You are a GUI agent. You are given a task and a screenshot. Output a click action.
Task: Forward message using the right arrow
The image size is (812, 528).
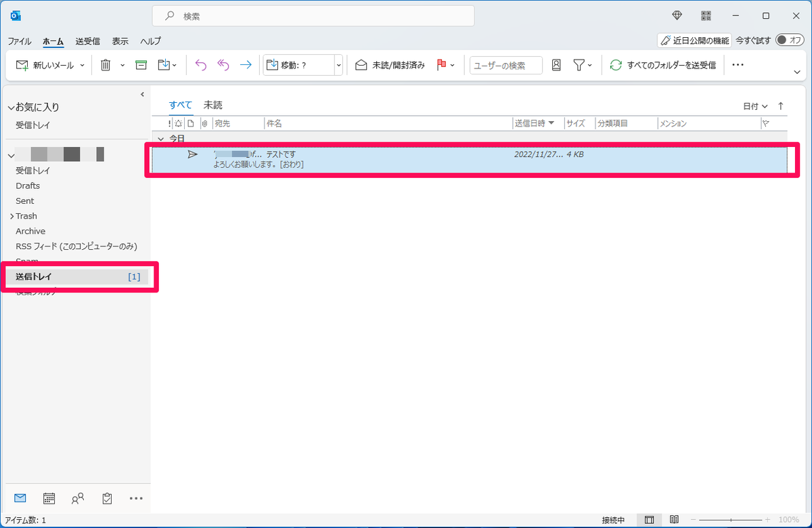coord(246,65)
